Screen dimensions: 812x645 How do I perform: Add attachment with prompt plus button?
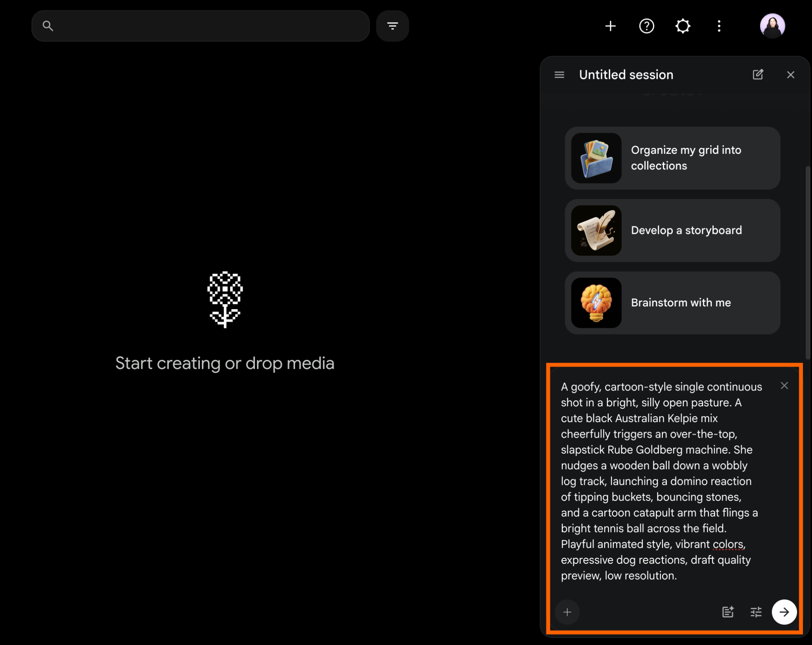pos(567,612)
